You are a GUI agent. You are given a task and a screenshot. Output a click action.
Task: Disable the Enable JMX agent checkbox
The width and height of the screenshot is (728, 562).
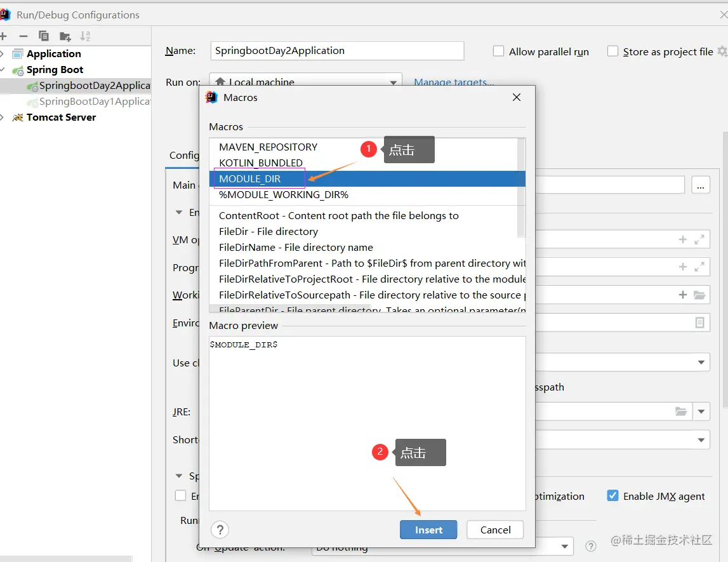(613, 495)
